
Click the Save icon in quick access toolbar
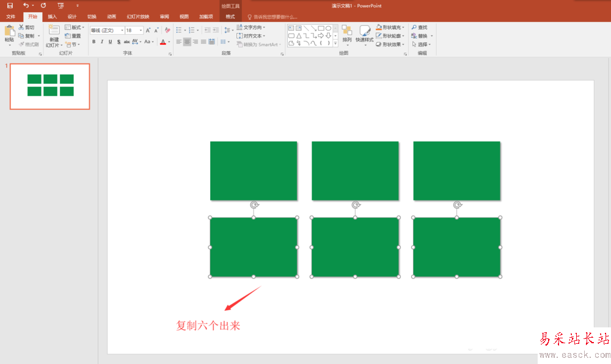click(x=10, y=5)
